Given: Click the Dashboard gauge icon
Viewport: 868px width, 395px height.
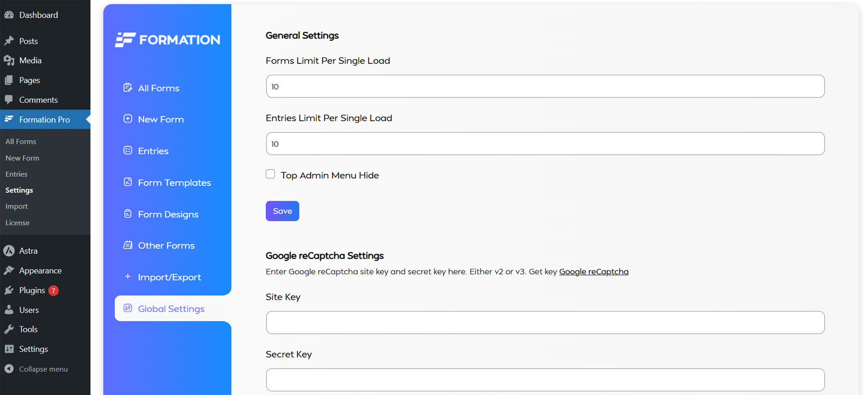Looking at the screenshot, I should (x=9, y=15).
